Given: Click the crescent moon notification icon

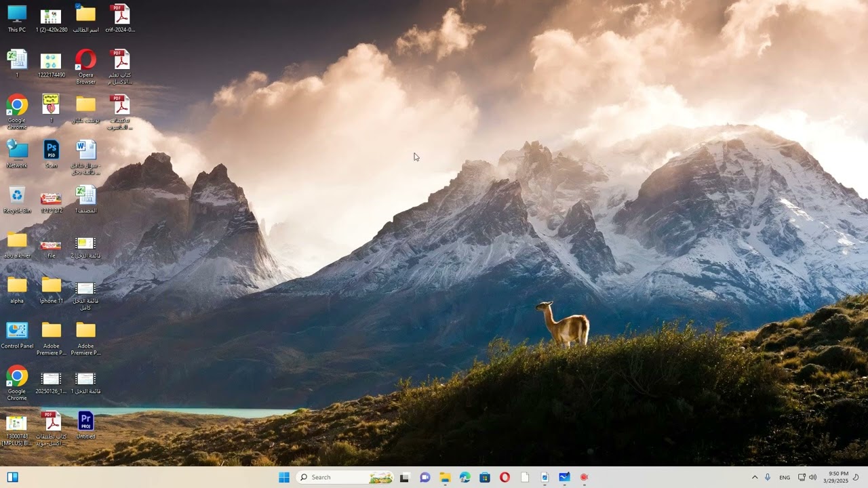Looking at the screenshot, I should point(856,477).
